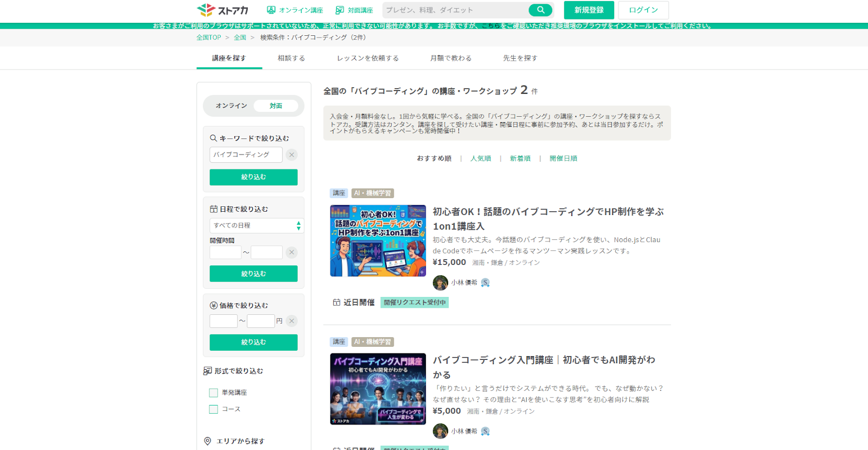Viewport: 868px width, 450px height.
Task: Click the こちら link in the browser warning banner
Action: (x=491, y=26)
